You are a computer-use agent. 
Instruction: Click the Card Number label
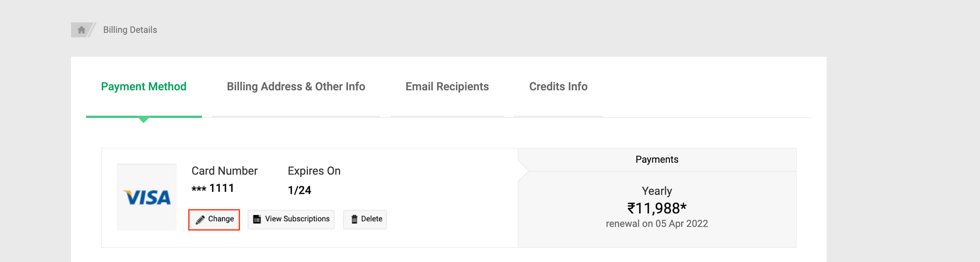(224, 171)
